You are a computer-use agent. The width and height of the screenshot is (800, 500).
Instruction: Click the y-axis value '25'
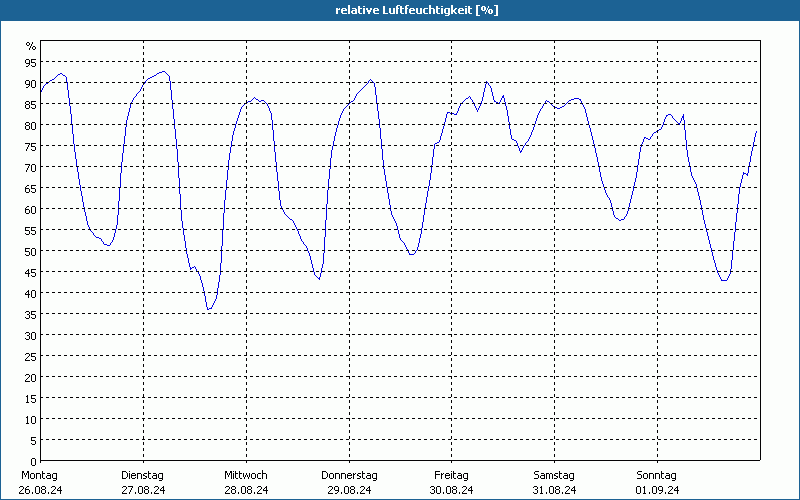[31, 357]
